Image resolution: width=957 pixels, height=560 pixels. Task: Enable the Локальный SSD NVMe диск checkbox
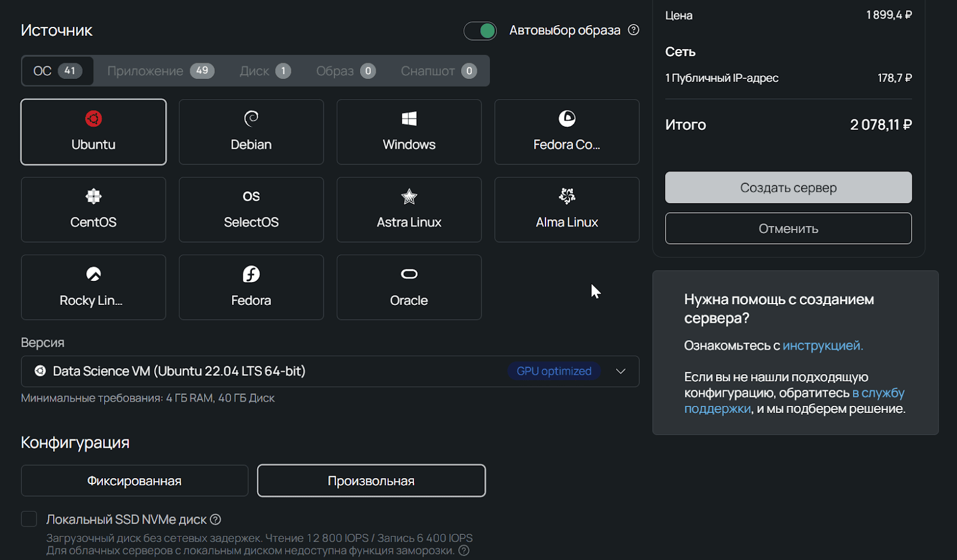click(29, 519)
